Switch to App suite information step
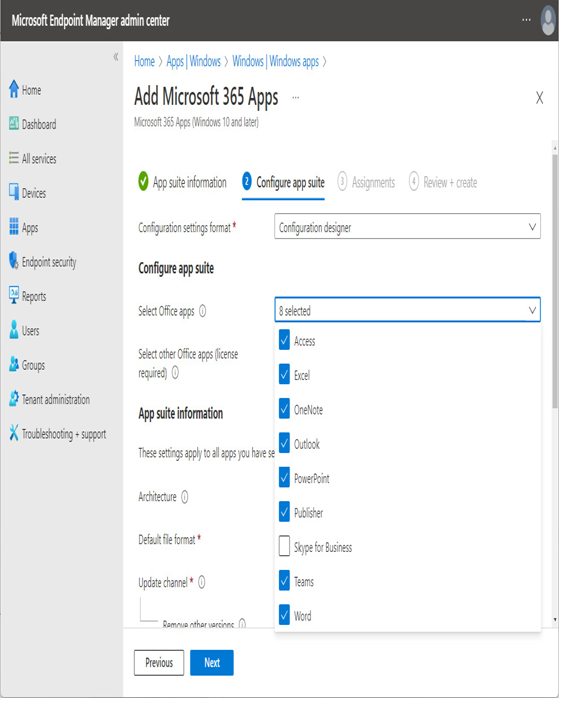Viewport: 562px width, 701px height. pos(183,182)
